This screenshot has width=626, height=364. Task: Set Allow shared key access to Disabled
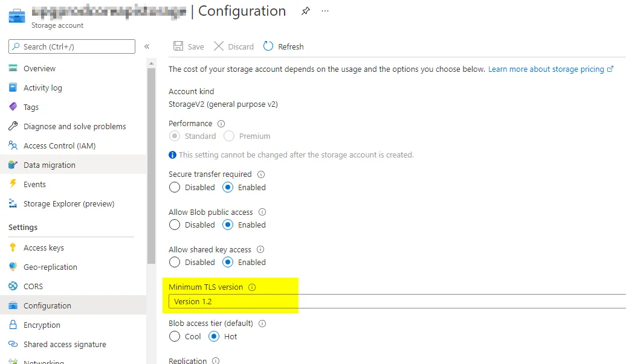point(175,263)
